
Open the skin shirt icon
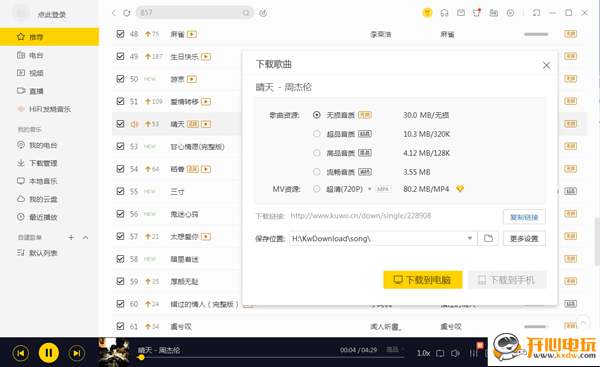[x=477, y=13]
